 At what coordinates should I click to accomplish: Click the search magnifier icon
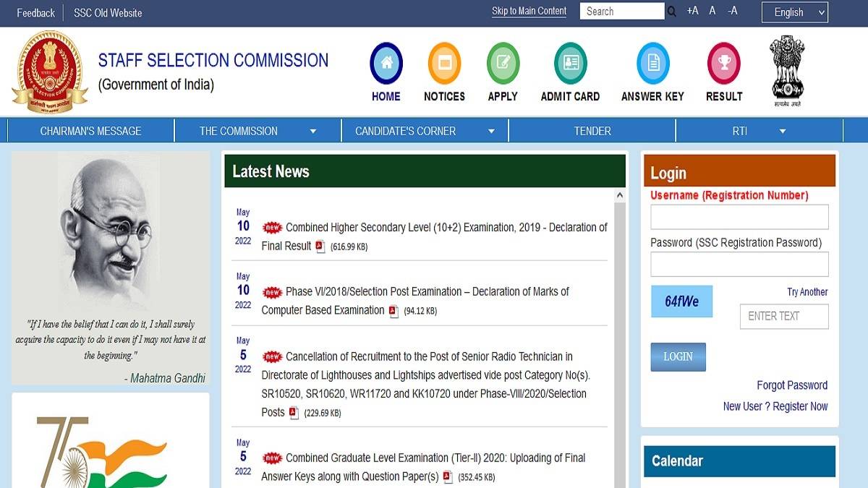tap(672, 12)
